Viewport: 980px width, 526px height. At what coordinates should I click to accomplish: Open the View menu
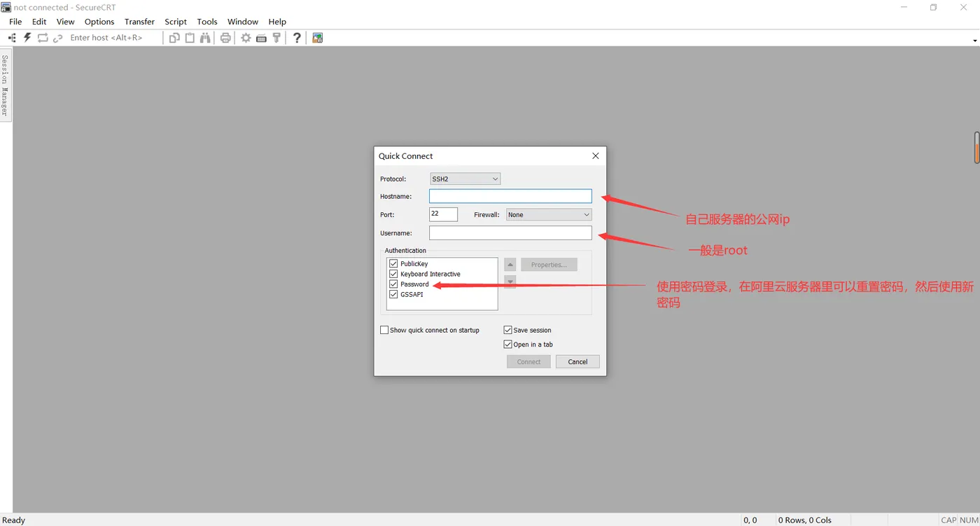point(65,22)
